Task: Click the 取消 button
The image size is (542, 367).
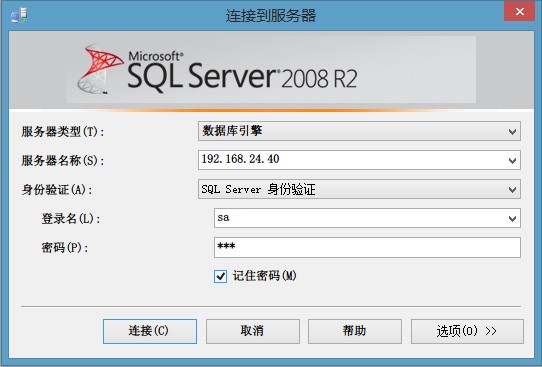Action: (253, 331)
